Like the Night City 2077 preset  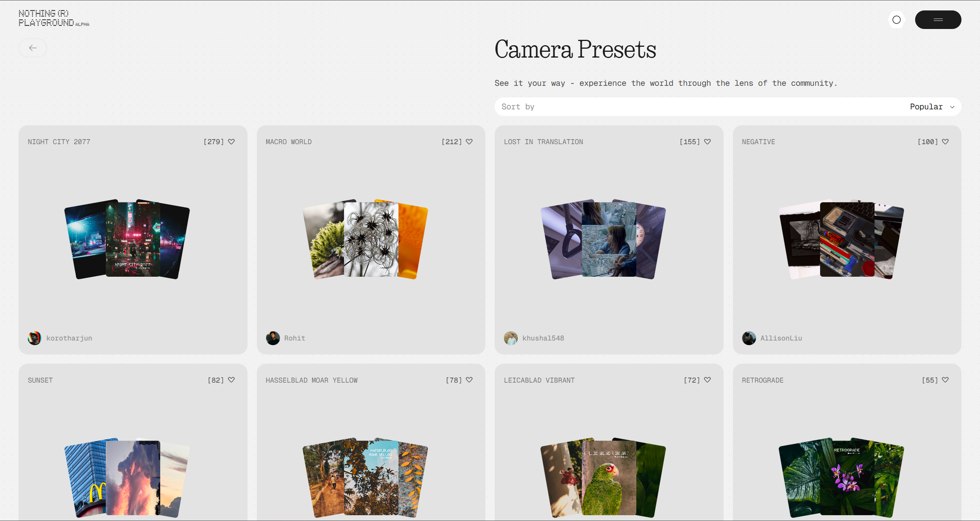pos(231,142)
